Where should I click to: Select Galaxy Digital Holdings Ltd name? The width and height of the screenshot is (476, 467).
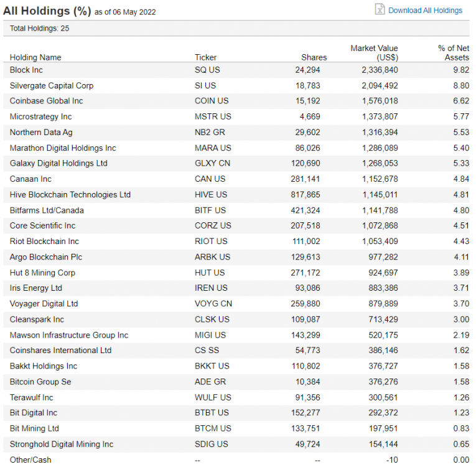58,164
